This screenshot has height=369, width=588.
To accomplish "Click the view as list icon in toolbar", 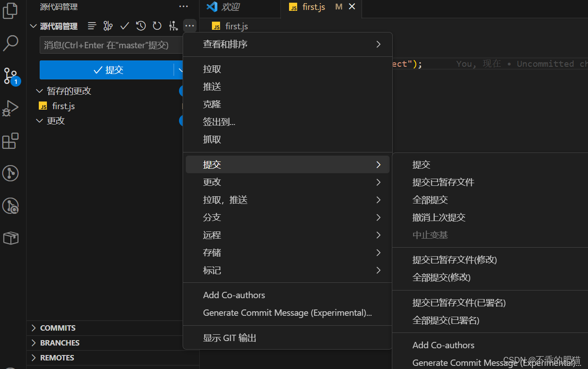I will click(92, 26).
